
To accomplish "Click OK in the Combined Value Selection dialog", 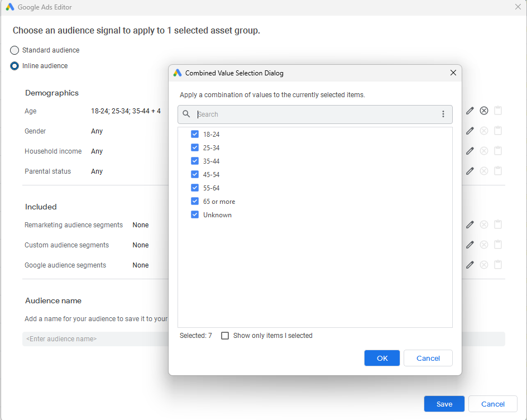I will pos(382,358).
